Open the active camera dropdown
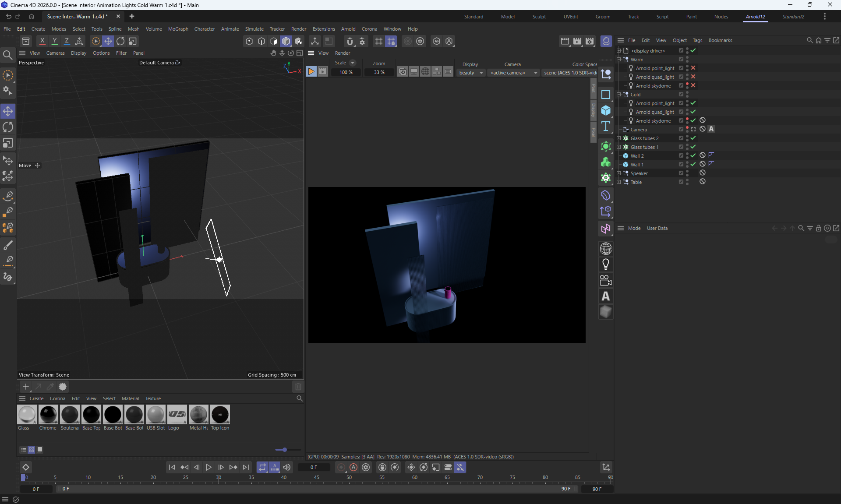 tap(513, 73)
